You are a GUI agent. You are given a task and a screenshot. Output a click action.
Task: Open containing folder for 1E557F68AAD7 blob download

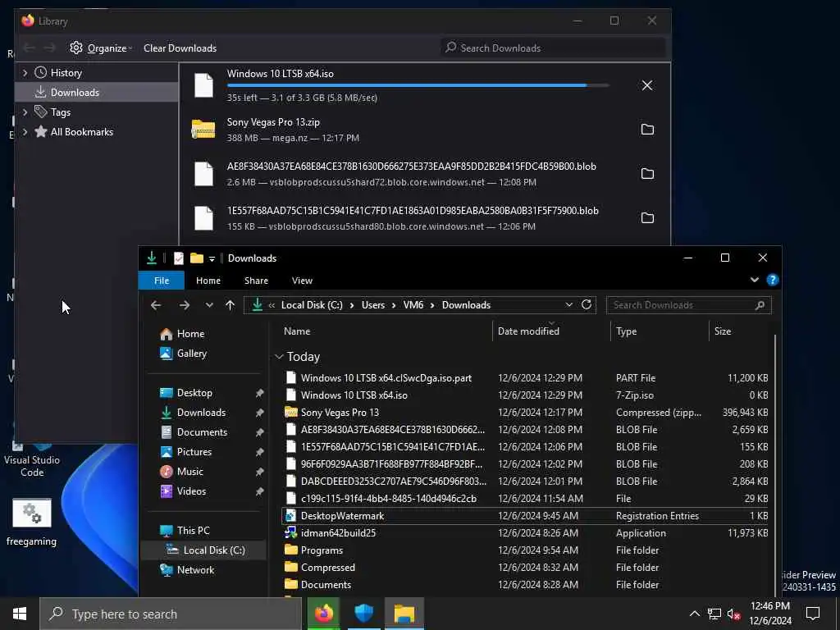coord(647,218)
